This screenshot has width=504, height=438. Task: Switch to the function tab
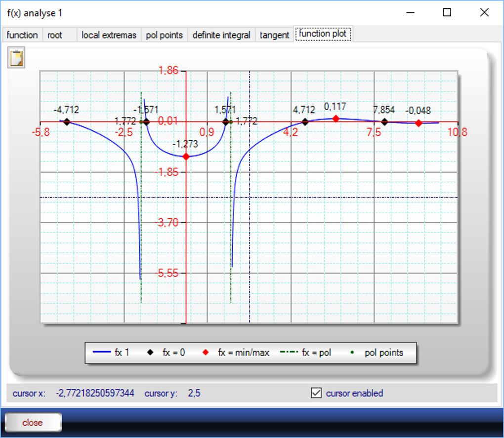pyautogui.click(x=22, y=35)
